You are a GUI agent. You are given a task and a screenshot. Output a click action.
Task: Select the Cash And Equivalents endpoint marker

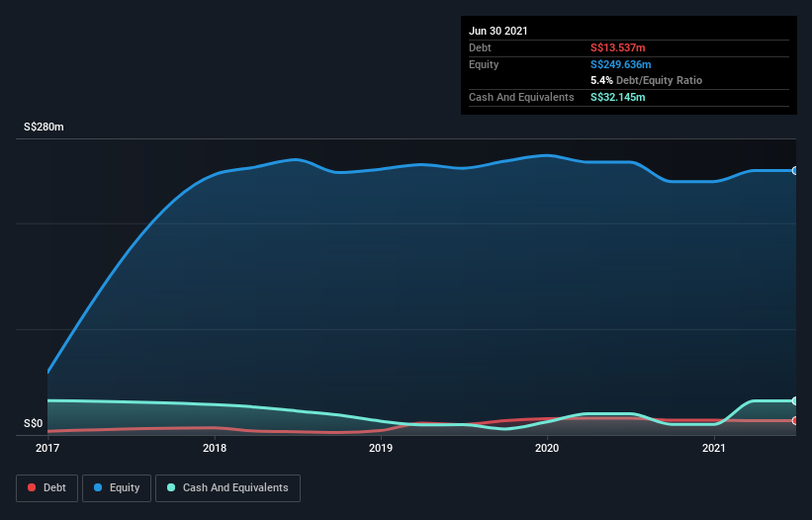pyautogui.click(x=794, y=401)
